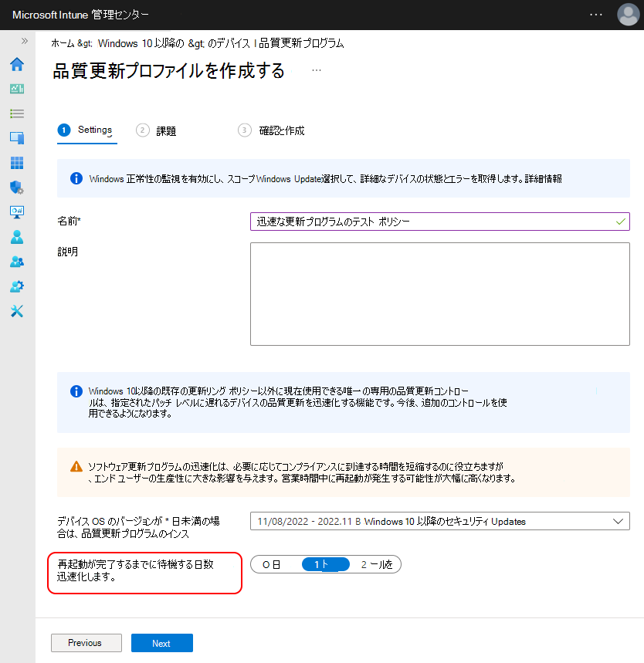
Task: Select 0 日 restart wait option
Action: pyautogui.click(x=272, y=564)
